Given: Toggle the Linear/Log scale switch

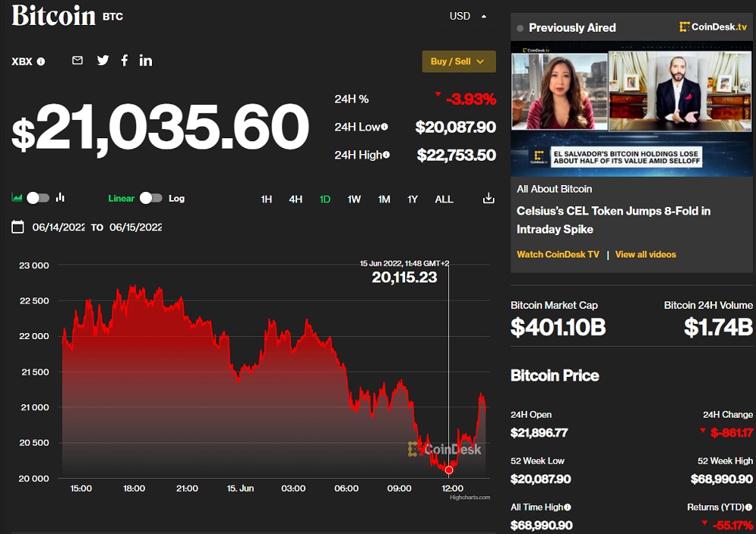Looking at the screenshot, I should pos(151,198).
